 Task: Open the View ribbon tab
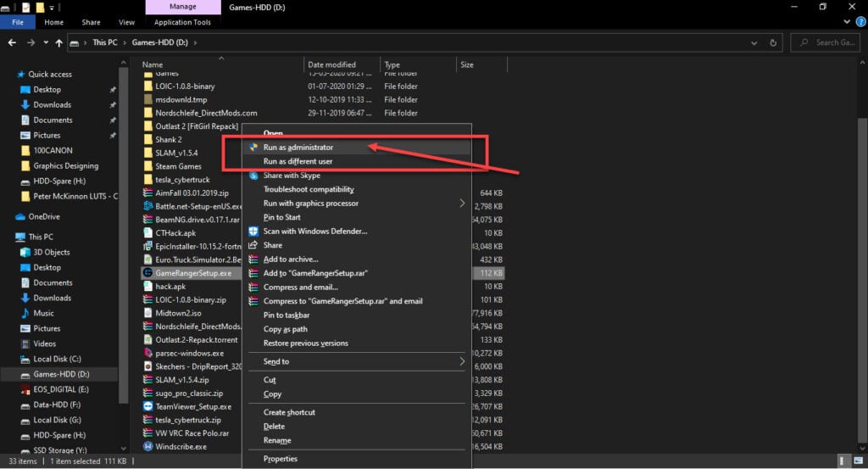[126, 22]
